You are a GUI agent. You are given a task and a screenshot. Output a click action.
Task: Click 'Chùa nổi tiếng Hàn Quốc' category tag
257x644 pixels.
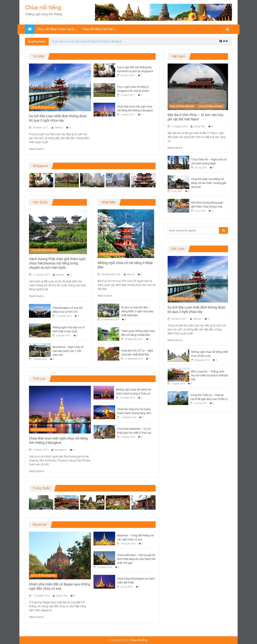(x=44, y=250)
